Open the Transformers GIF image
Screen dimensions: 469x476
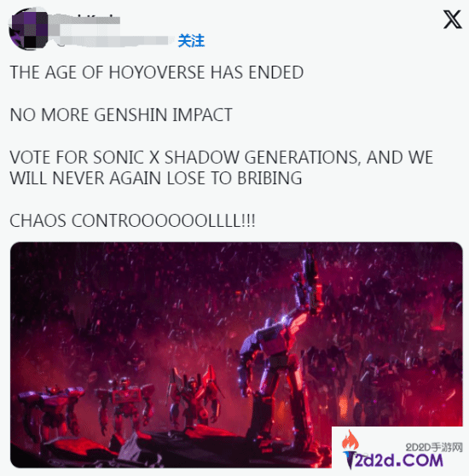pos(236,355)
